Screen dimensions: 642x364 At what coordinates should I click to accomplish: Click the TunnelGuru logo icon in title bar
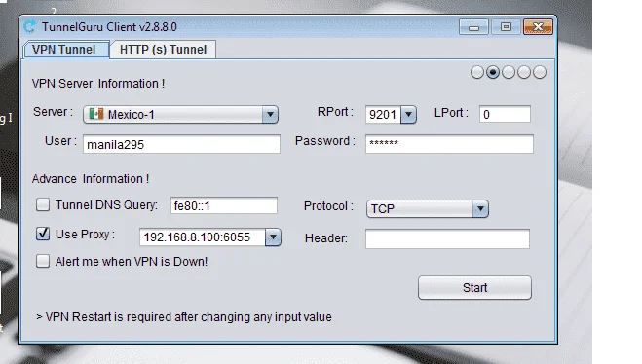coord(30,26)
